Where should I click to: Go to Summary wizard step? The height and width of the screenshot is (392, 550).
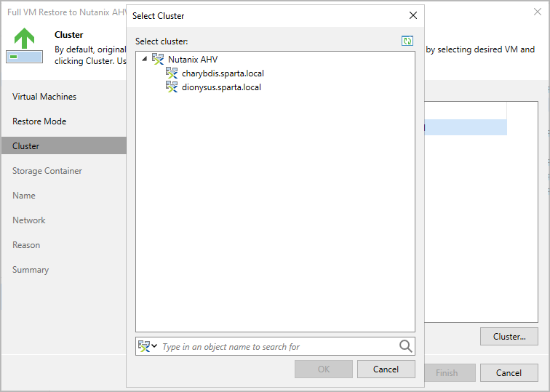[31, 270]
